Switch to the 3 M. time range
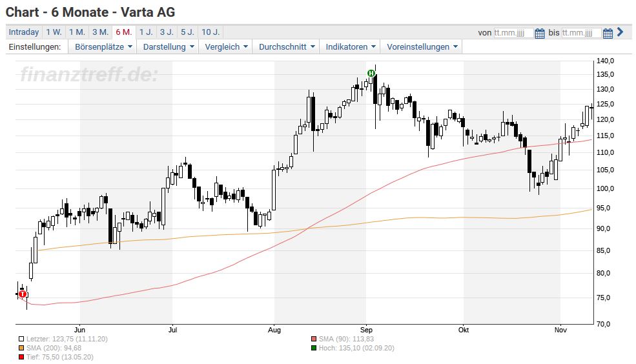 click(x=100, y=32)
